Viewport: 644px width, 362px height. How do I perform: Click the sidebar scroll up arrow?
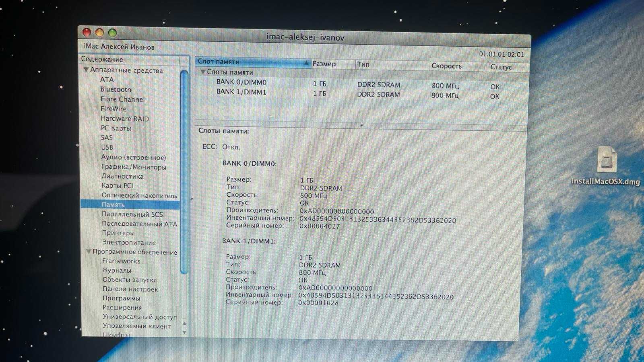pos(184,323)
